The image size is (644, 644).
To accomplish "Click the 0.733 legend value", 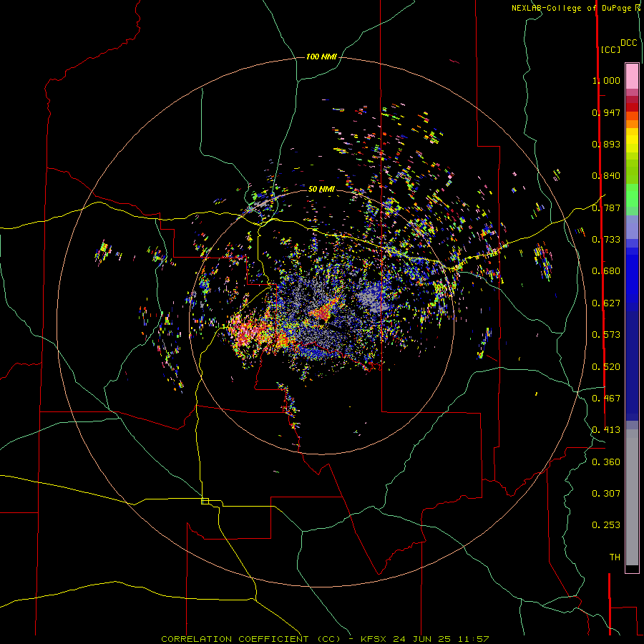I will pos(606,240).
